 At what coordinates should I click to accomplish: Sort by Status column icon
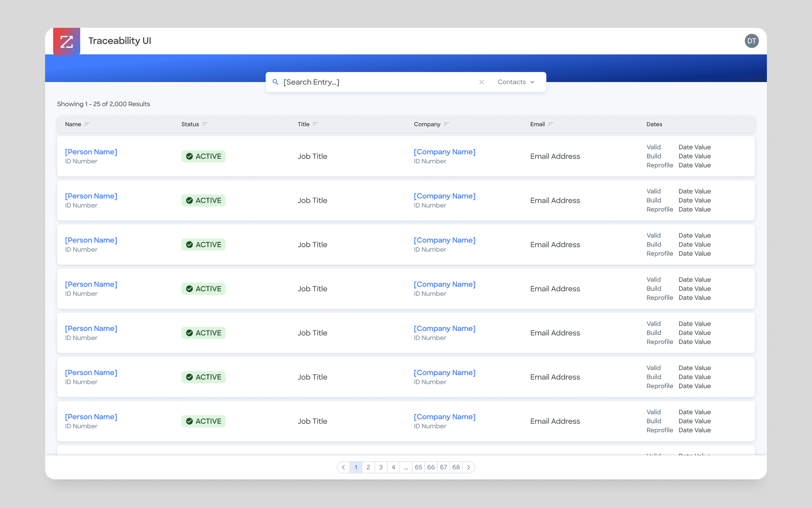click(x=205, y=124)
